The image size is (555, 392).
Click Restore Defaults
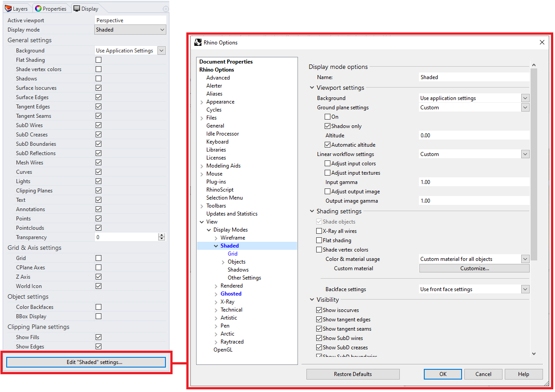tap(353, 374)
